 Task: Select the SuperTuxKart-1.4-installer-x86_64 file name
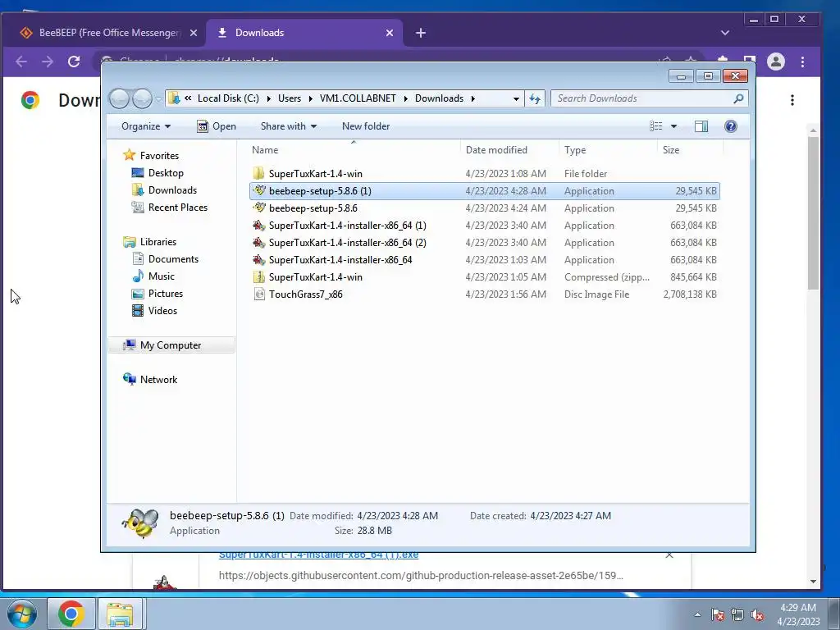click(340, 260)
